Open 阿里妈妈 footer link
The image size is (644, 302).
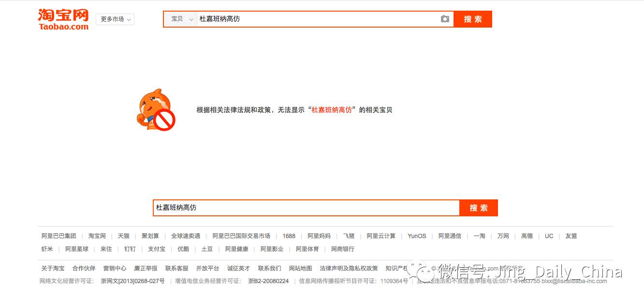[319, 236]
